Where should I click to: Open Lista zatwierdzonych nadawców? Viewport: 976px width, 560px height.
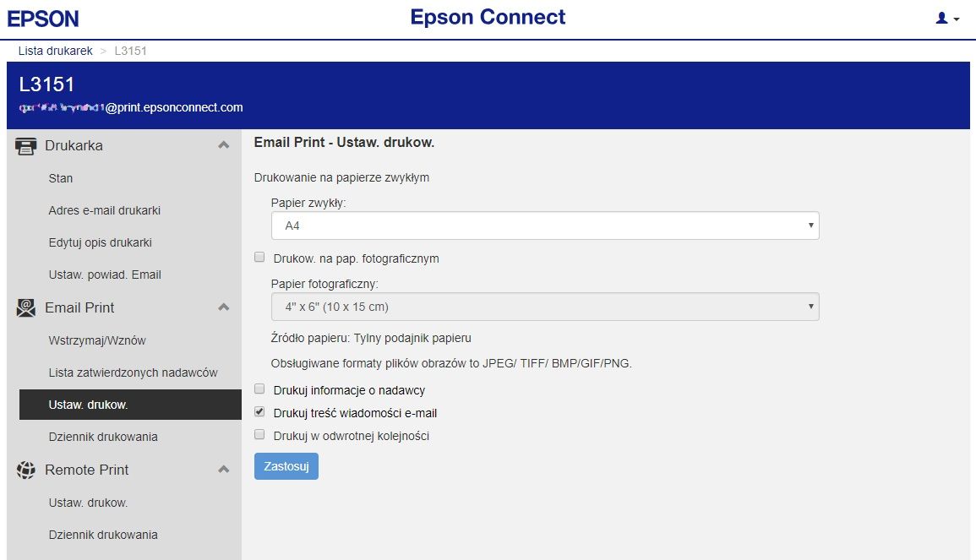tap(134, 372)
